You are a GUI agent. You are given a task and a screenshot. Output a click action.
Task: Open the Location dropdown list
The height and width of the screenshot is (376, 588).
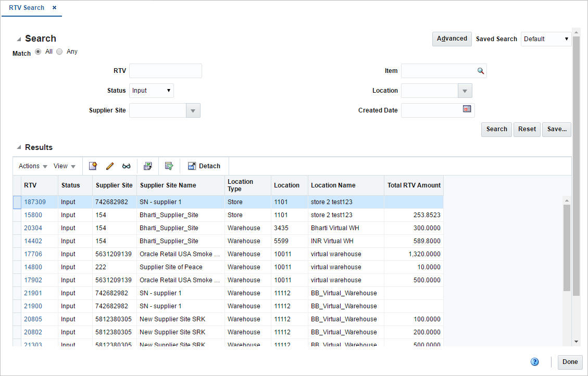[x=464, y=90]
